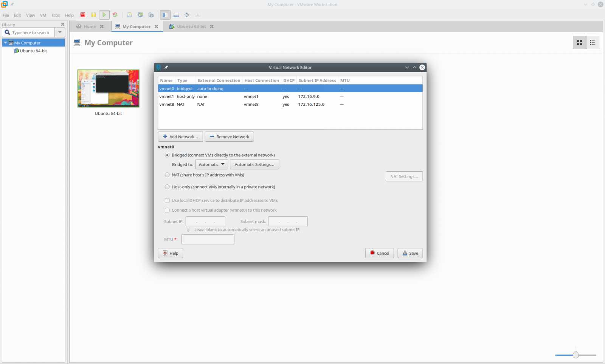
Task: Select the vmnet0 bridged row
Action: (290, 88)
